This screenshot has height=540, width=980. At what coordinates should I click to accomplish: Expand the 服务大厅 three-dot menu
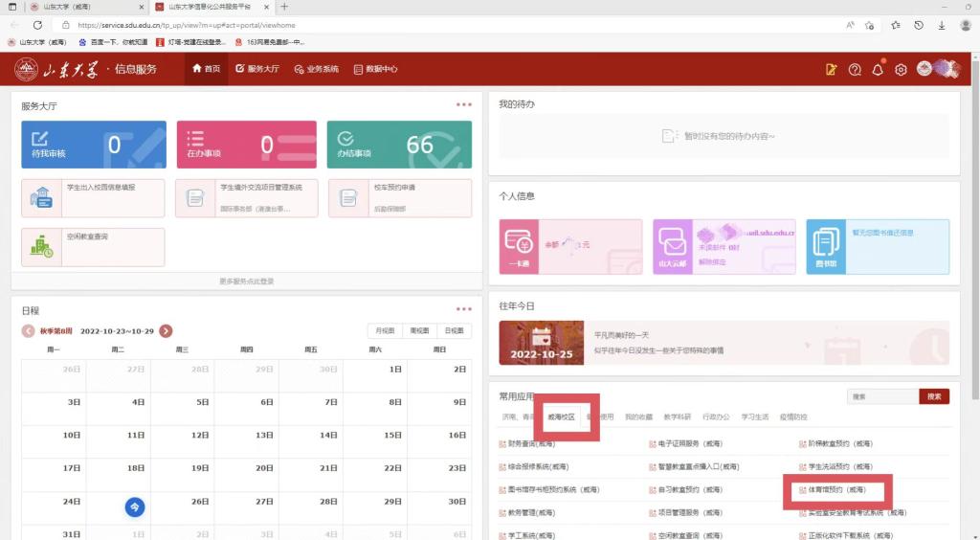[464, 104]
